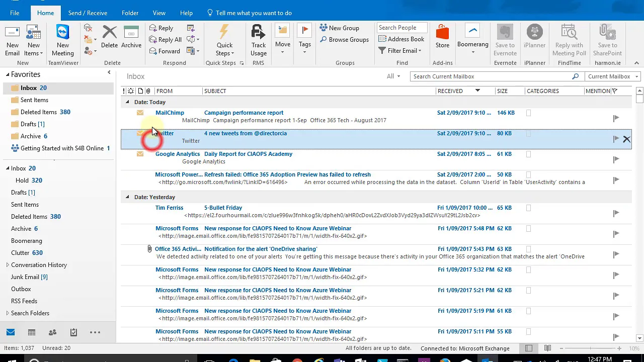Click Reply in the Respond group

pos(161,28)
